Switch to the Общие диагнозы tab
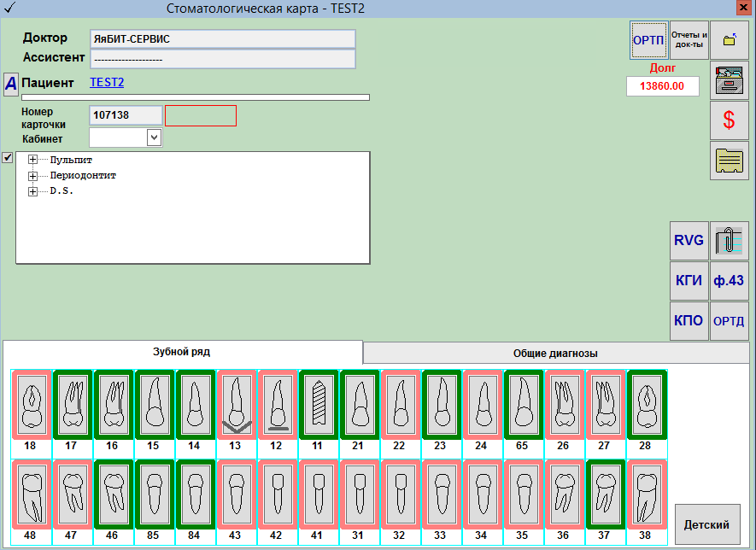 click(554, 353)
